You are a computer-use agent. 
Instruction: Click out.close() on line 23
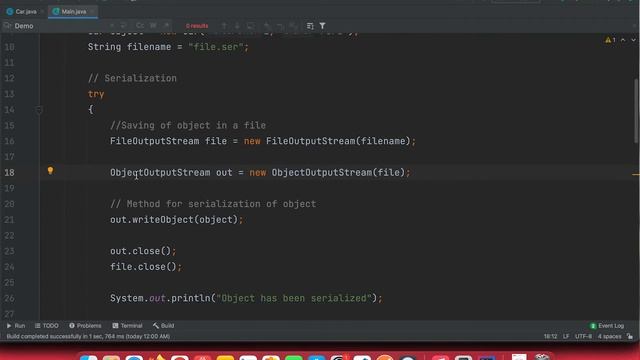[x=140, y=251]
